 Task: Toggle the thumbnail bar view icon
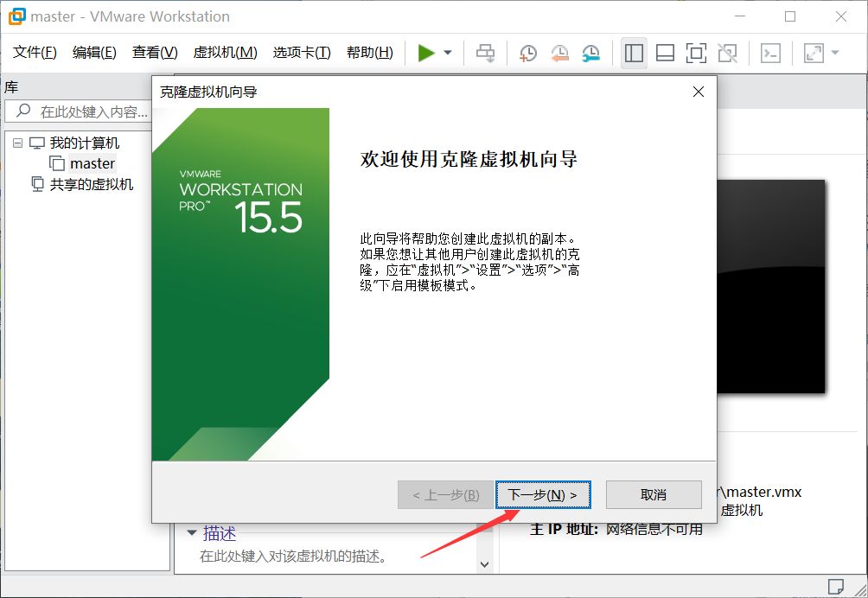pyautogui.click(x=665, y=53)
